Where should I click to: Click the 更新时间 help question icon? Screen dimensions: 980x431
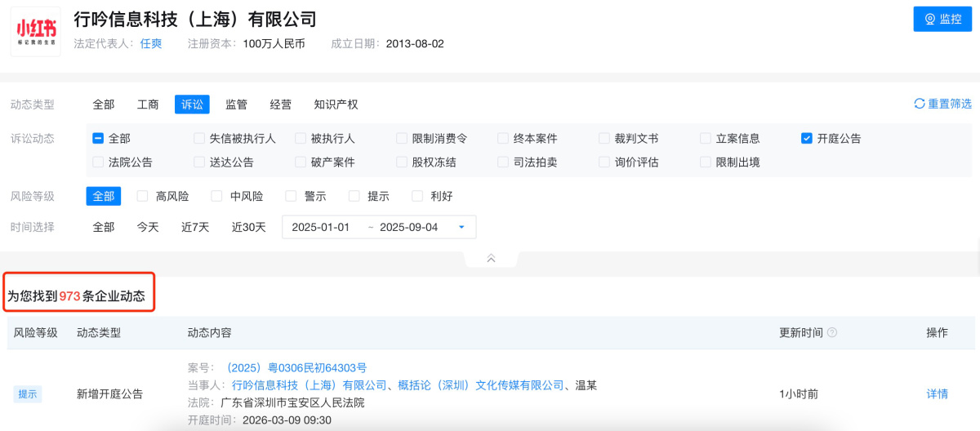pyautogui.click(x=832, y=333)
